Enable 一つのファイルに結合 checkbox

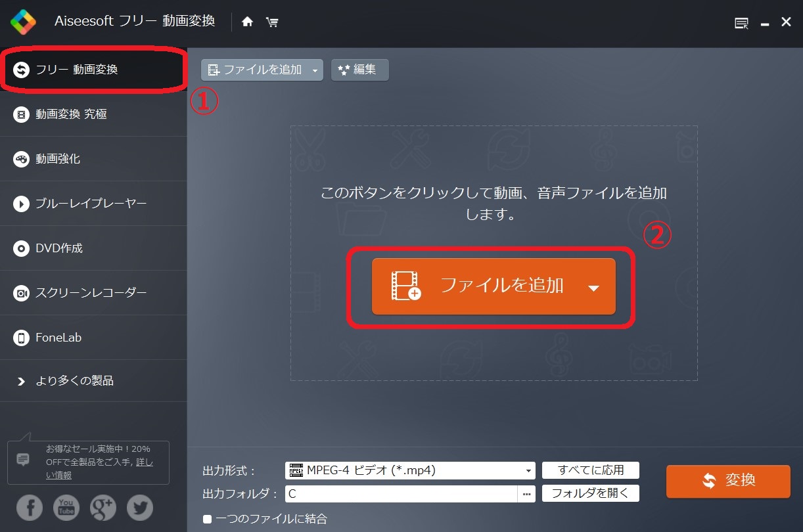[208, 520]
